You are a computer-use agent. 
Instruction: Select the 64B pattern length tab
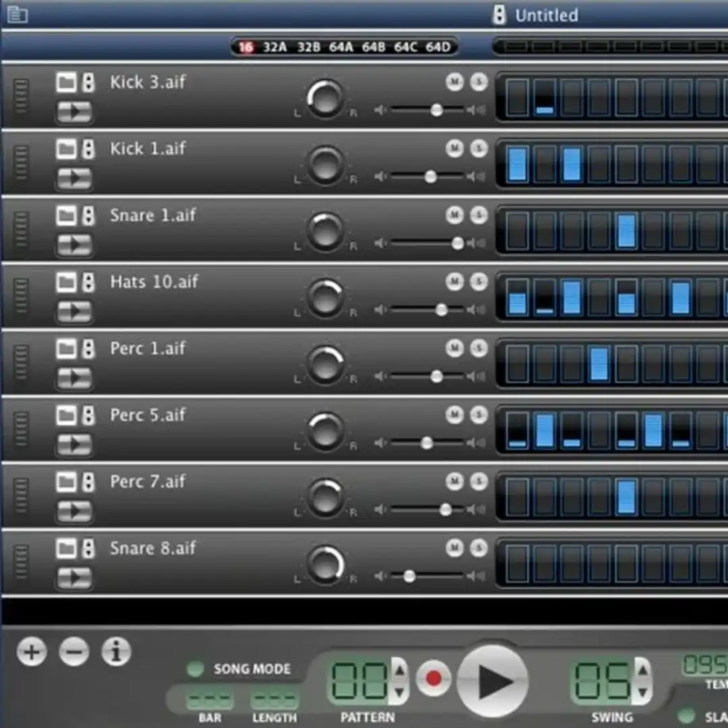373,47
